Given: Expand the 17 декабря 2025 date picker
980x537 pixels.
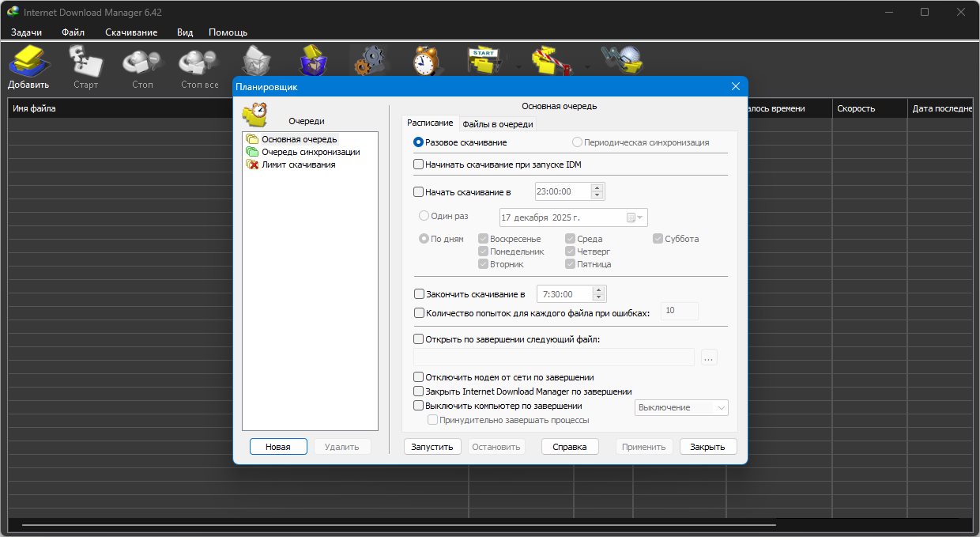Looking at the screenshot, I should 635,217.
